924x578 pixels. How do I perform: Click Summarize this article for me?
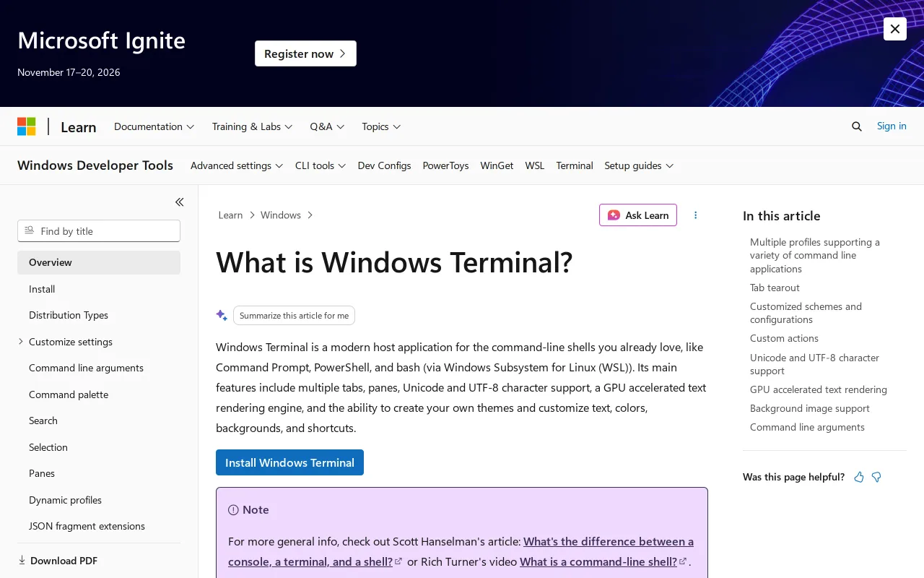click(294, 316)
